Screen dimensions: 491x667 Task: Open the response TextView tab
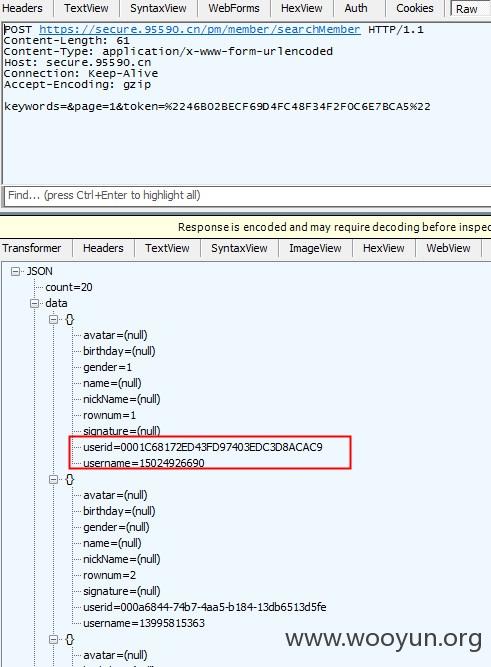tap(167, 248)
